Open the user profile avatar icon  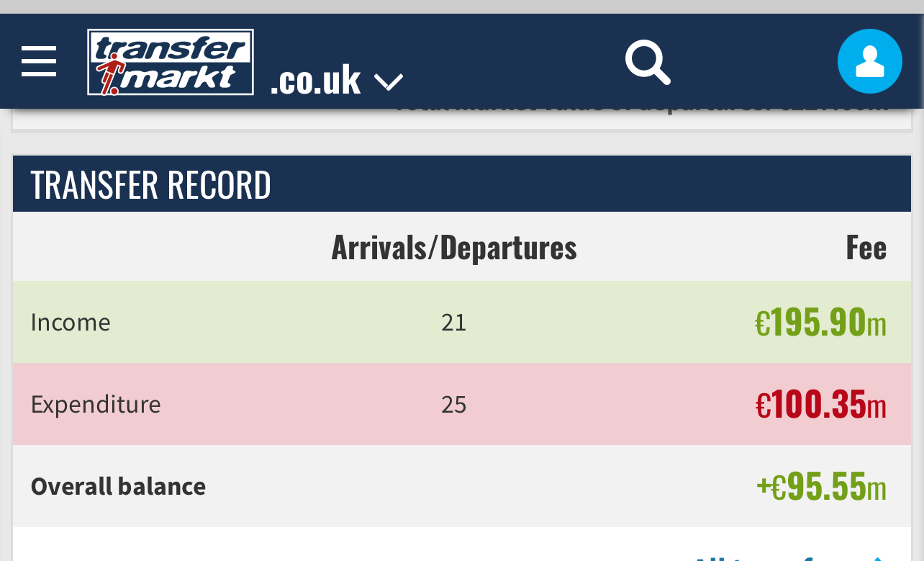[869, 61]
